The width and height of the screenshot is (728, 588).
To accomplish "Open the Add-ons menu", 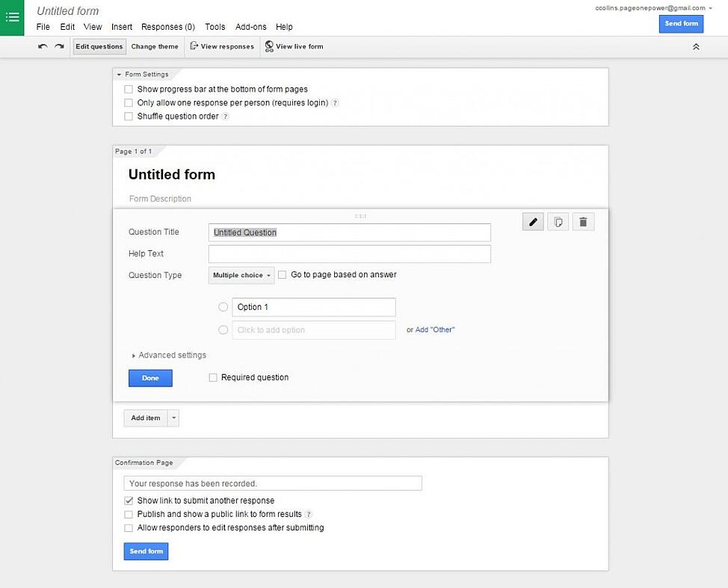I will 250,26.
